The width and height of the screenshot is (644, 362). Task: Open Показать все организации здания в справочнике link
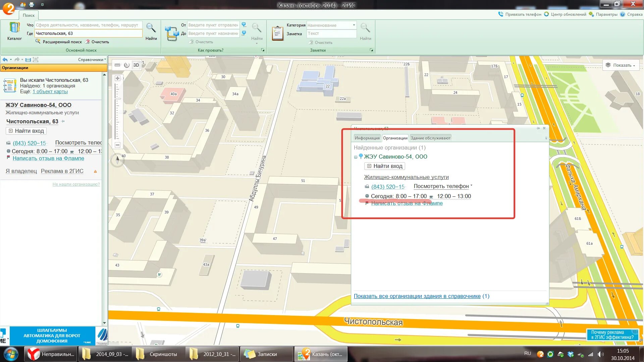(417, 296)
